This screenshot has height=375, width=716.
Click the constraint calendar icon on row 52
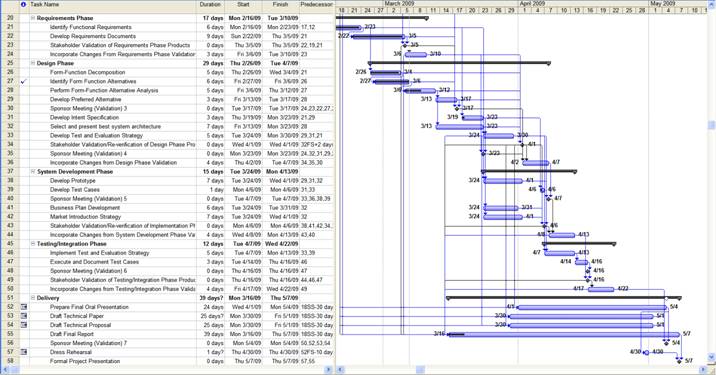[x=24, y=307]
